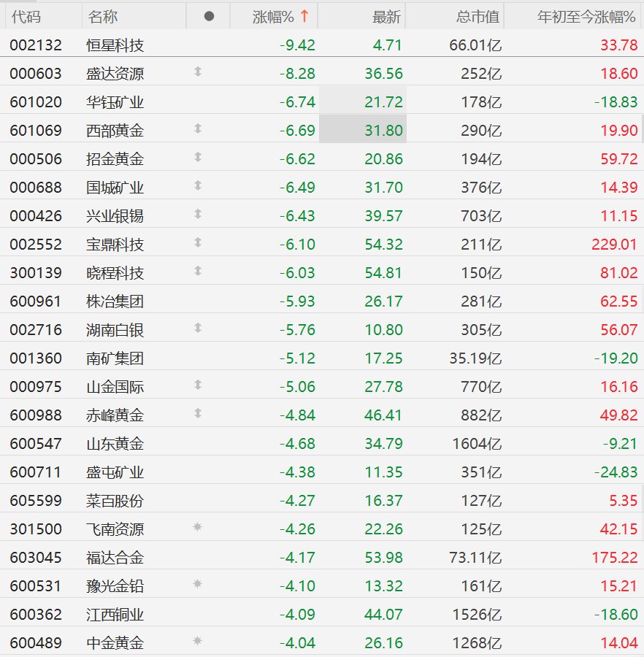644x657 pixels.
Task: Select stock 山东黄金
Action: coord(115,444)
